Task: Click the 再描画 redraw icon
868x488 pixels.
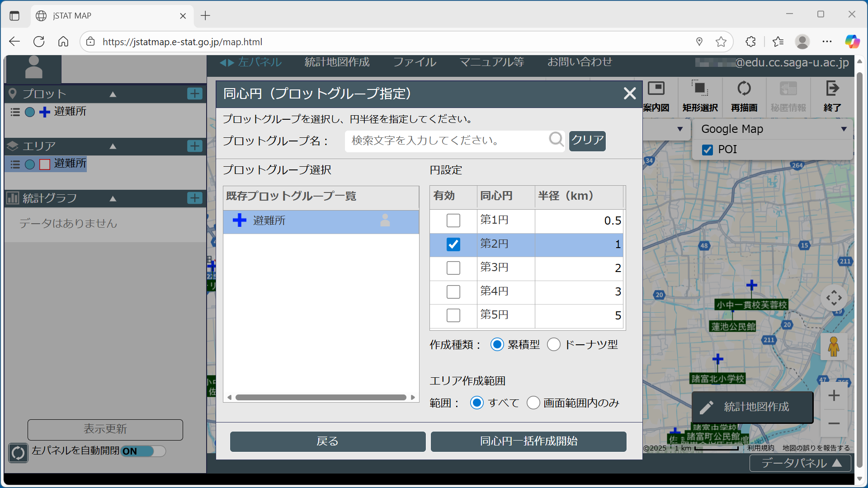Action: tap(744, 89)
